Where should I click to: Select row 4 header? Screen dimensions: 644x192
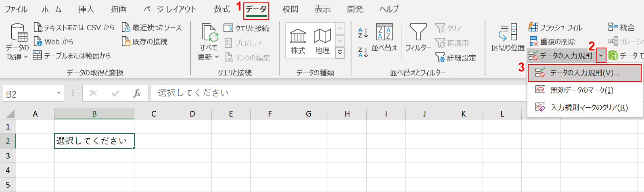pyautogui.click(x=8, y=170)
